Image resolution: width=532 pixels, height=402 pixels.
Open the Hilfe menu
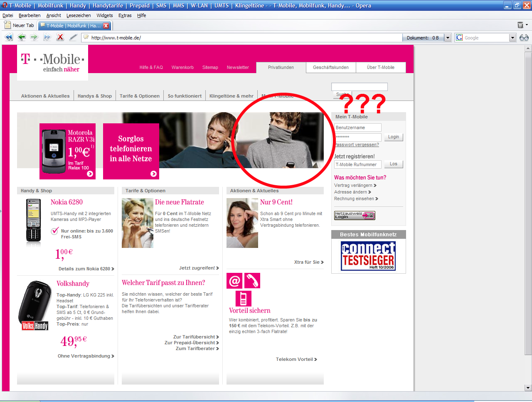coord(141,15)
